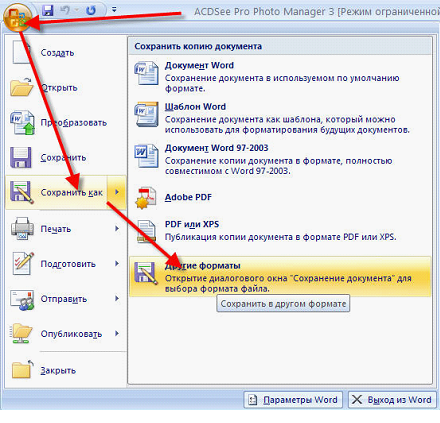The height and width of the screenshot is (423, 440).
Task: Expand the Quick Access toolbar customize arrow
Action: (114, 10)
